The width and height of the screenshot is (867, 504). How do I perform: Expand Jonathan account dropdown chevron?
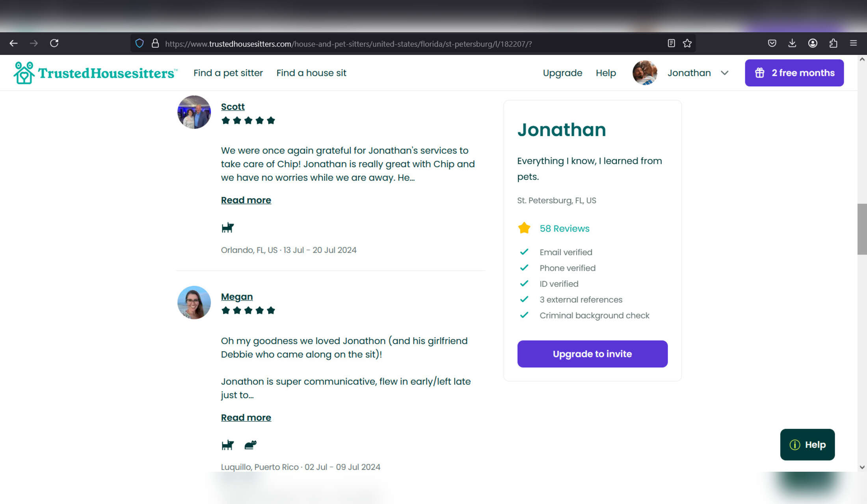pyautogui.click(x=724, y=73)
